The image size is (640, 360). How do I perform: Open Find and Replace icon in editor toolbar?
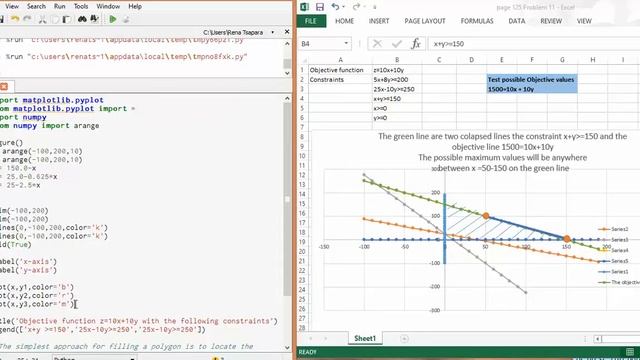tap(94, 19)
